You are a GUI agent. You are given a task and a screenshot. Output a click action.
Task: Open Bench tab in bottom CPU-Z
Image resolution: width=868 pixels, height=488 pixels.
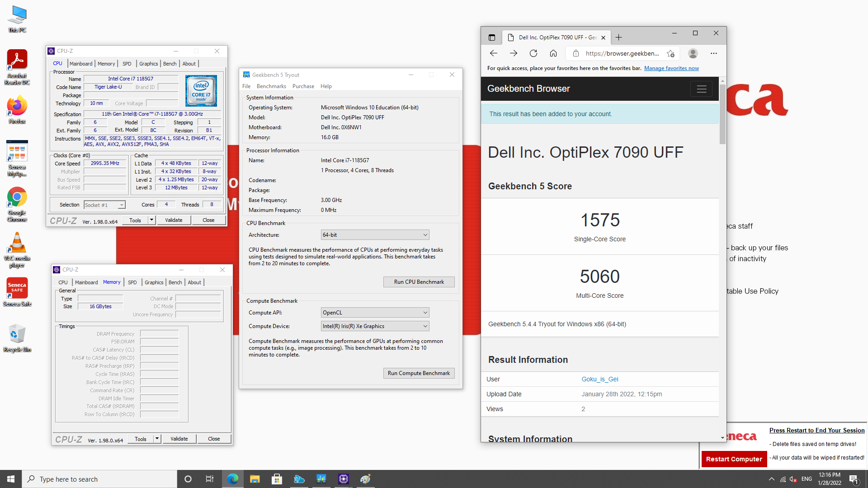pyautogui.click(x=175, y=282)
